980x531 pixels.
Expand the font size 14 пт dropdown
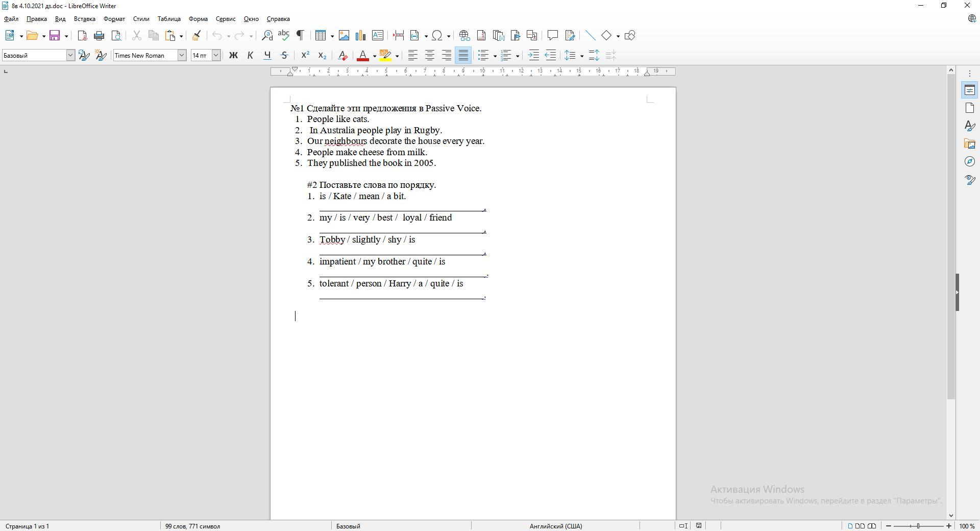coord(216,55)
